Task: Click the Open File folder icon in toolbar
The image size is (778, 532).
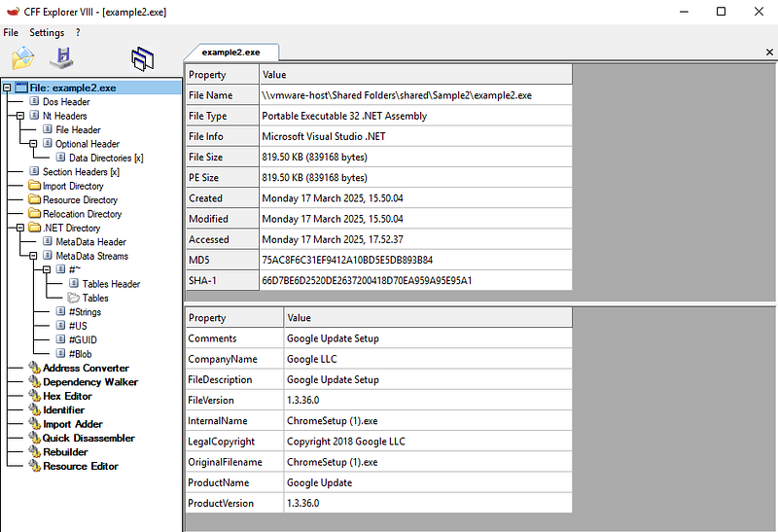Action: (x=22, y=58)
